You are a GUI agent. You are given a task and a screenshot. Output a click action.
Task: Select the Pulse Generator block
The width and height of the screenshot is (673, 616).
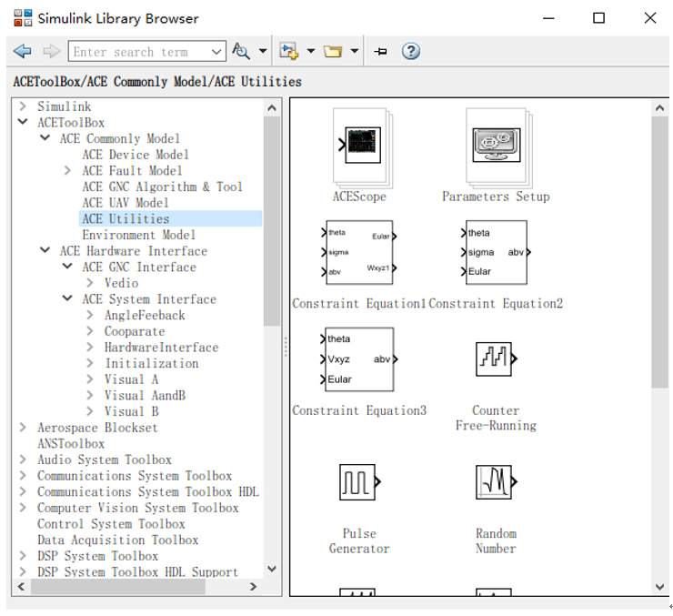pyautogui.click(x=358, y=483)
